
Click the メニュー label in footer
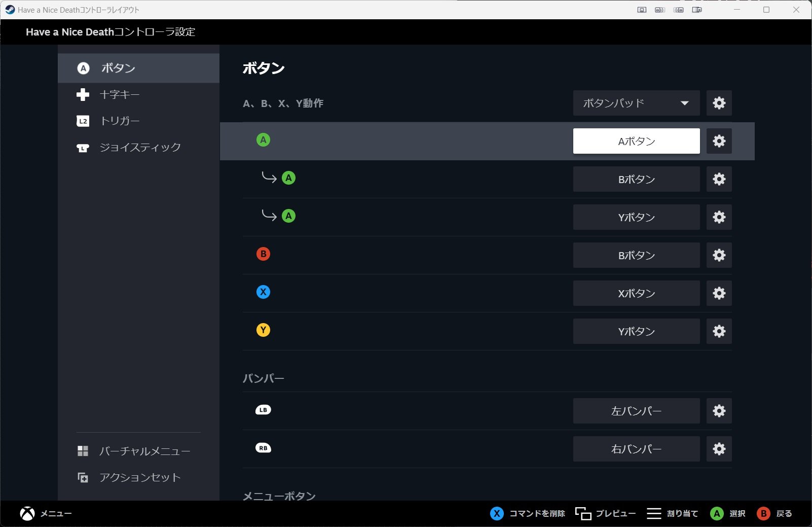56,513
